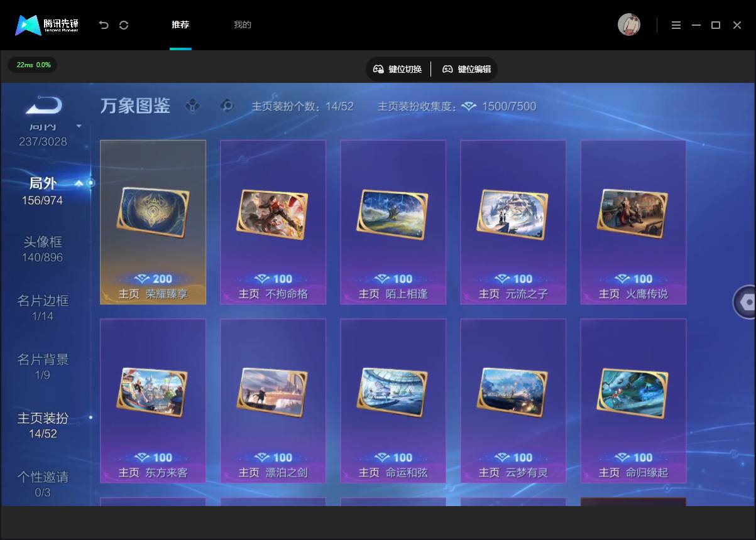Open the 云梦有灵 homepage card
Screen dimensions: 756x540
click(513, 401)
